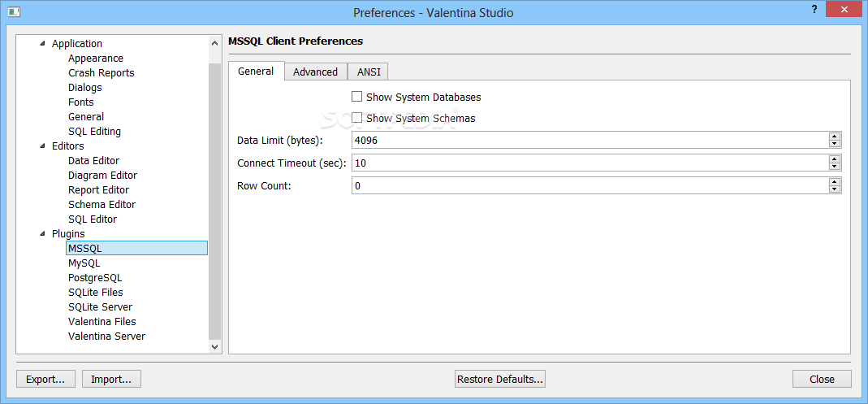Screen dimensions: 868x404
Task: Click the Editors group label
Action: click(x=68, y=146)
